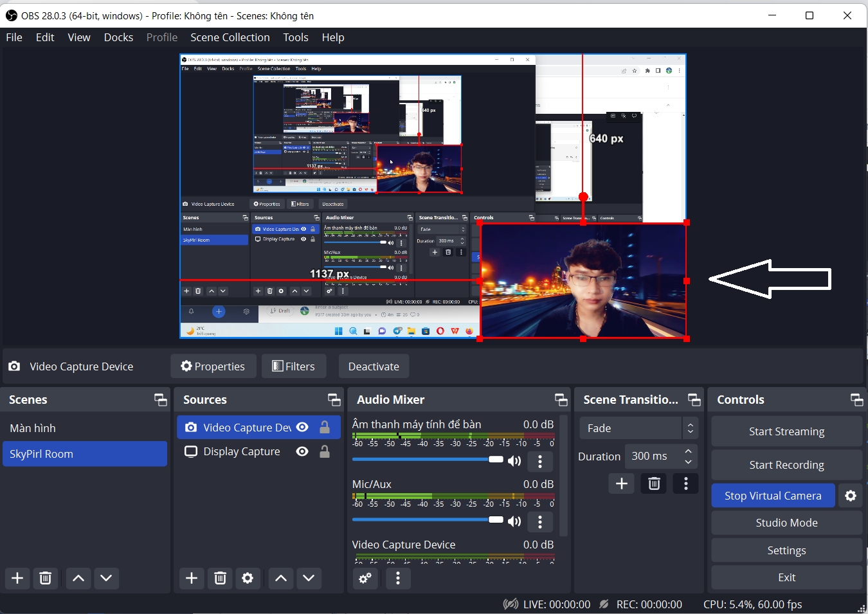Toggle Display Capture visibility eye
This screenshot has width=868, height=614.
click(x=302, y=451)
